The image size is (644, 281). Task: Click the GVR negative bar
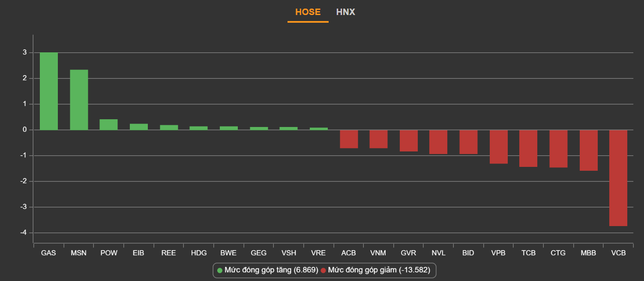click(x=408, y=141)
